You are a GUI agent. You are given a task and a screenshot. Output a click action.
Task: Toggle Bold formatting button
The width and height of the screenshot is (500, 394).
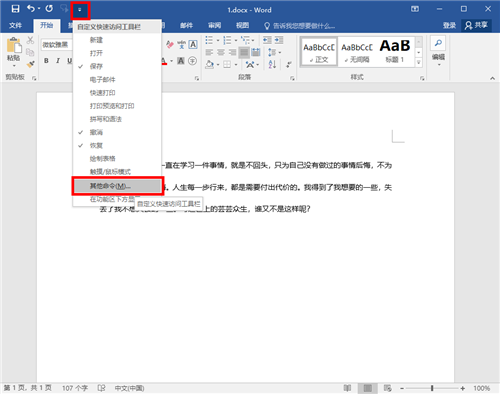coord(46,61)
